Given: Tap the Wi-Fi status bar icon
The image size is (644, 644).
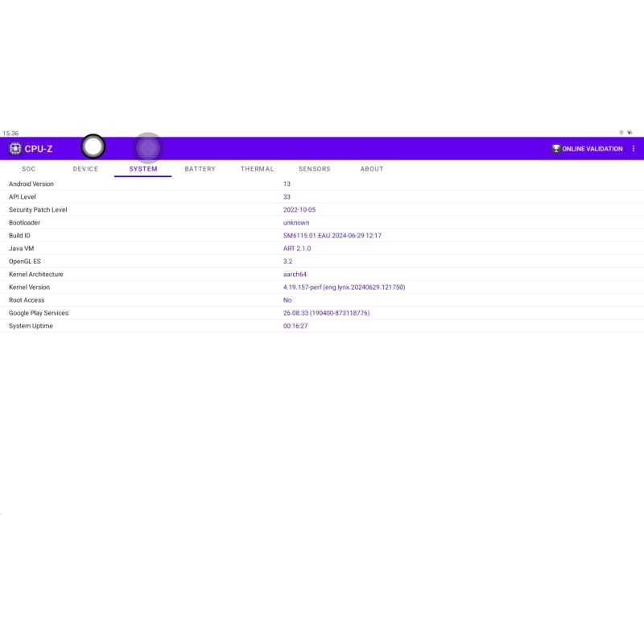Looking at the screenshot, I should pos(630,133).
